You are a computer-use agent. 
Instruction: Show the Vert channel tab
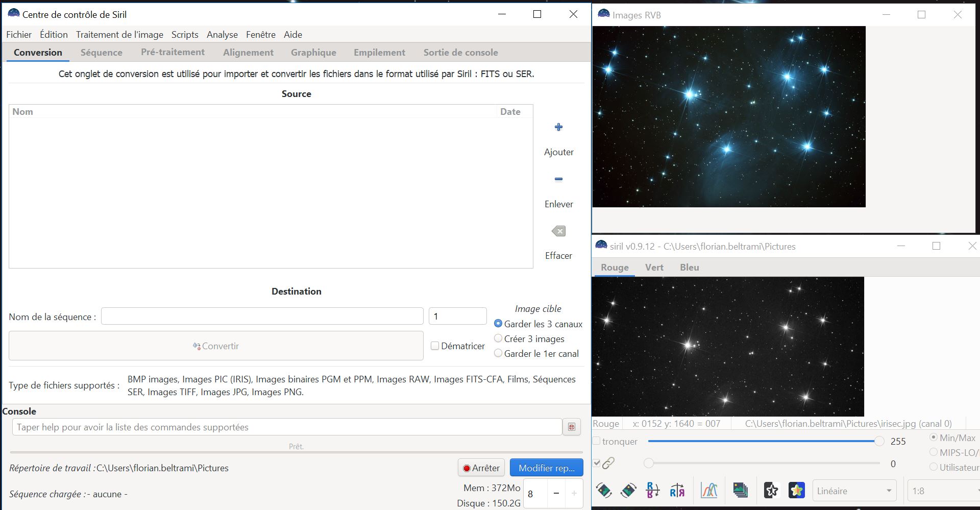pos(654,268)
